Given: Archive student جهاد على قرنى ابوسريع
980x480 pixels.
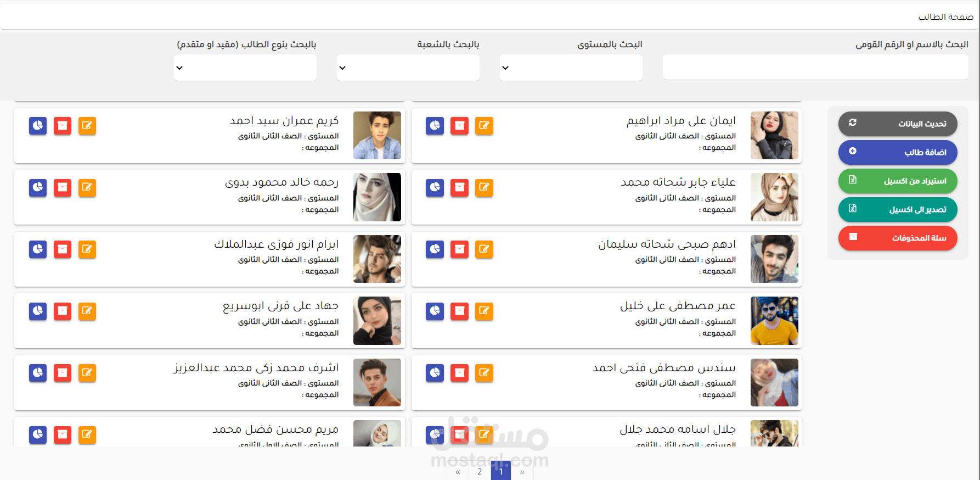Looking at the screenshot, I should [63, 311].
